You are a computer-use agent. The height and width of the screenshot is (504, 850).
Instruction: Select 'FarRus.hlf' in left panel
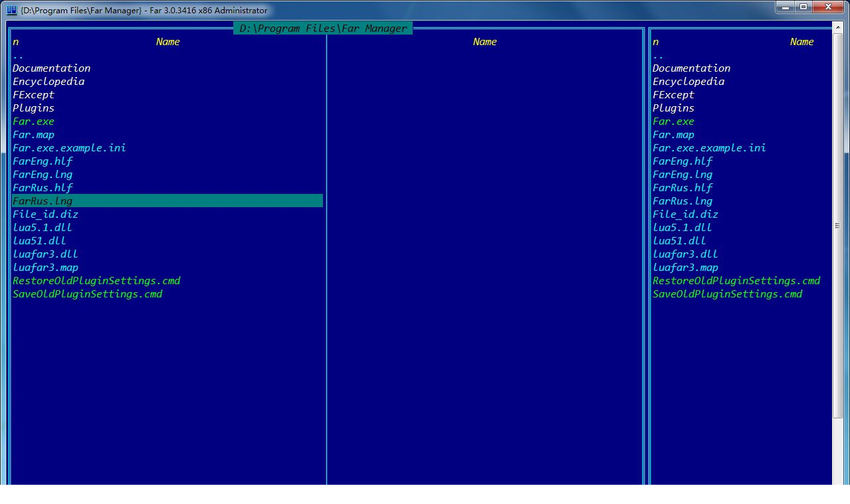point(43,188)
